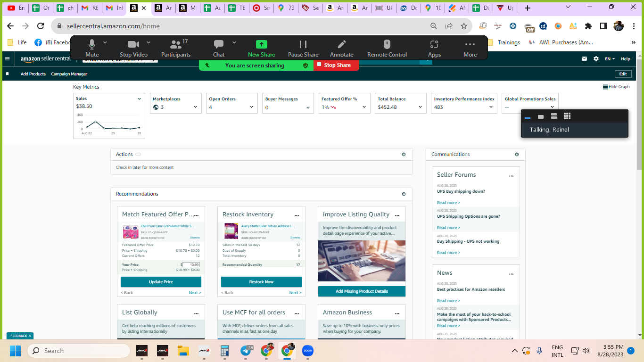Open the three-dot menu on List Globally
Image resolution: width=644 pixels, height=362 pixels.
click(196, 313)
